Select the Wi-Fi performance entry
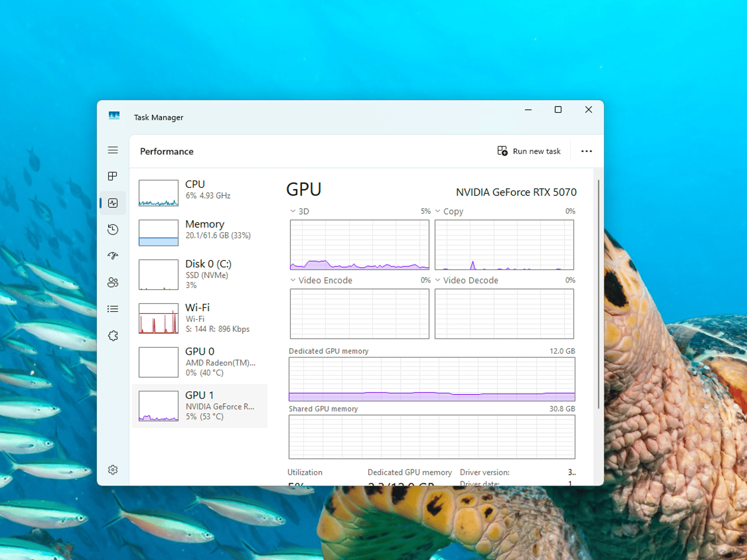Image resolution: width=747 pixels, height=560 pixels. (200, 318)
